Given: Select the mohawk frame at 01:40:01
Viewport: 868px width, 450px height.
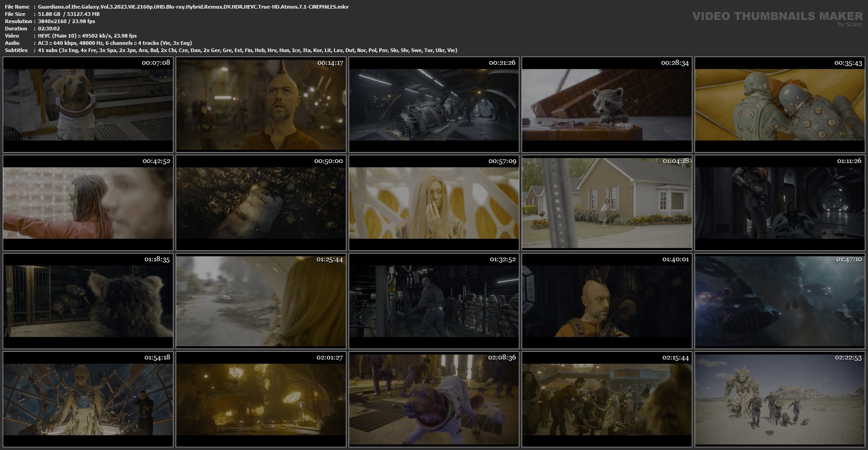Looking at the screenshot, I should coord(607,301).
